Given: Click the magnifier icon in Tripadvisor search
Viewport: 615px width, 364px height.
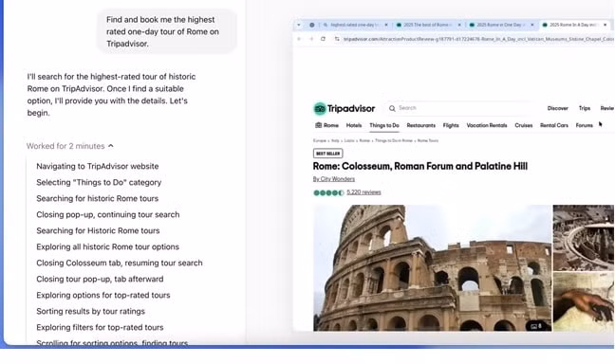Looking at the screenshot, I should 392,108.
